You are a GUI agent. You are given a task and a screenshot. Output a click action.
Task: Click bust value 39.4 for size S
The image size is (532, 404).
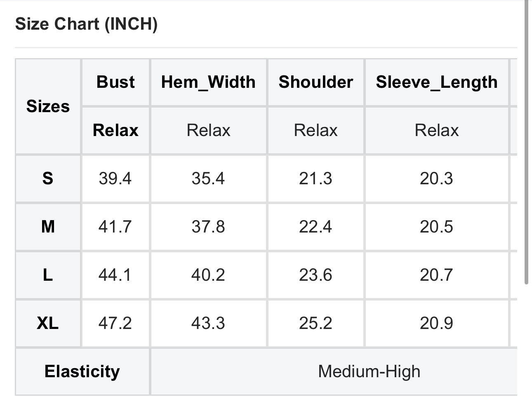click(x=115, y=179)
